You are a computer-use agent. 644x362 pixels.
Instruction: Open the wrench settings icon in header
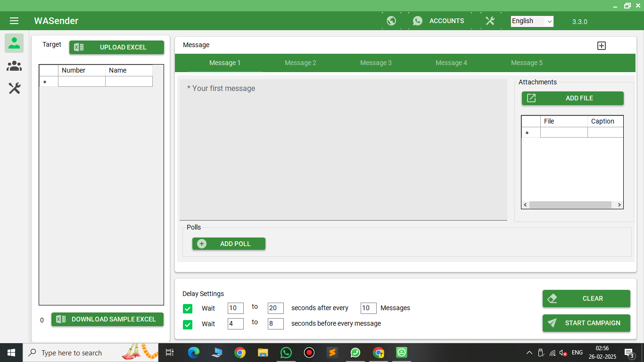490,21
